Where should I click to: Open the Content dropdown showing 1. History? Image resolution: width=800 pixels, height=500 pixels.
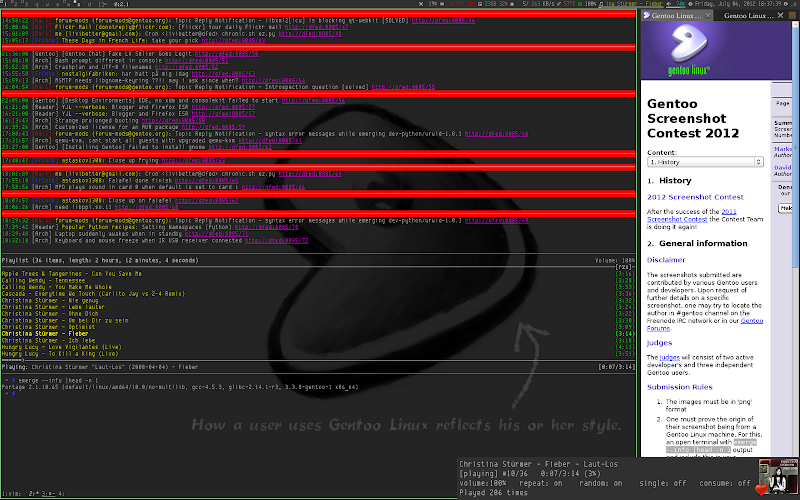tap(705, 162)
